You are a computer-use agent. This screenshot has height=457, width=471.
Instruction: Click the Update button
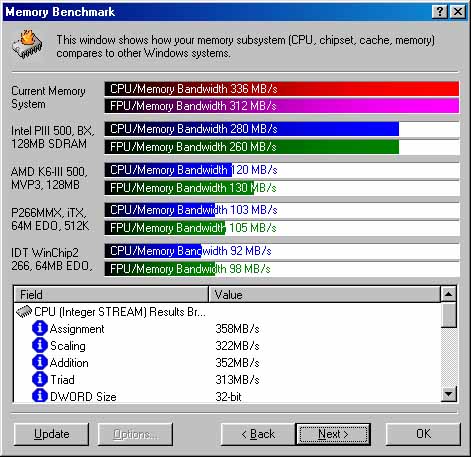click(x=52, y=434)
